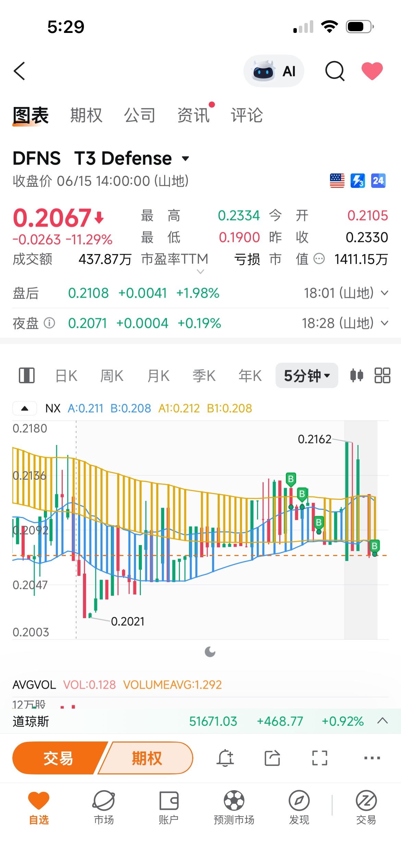Select the 年K chart period
The height and width of the screenshot is (868, 401).
point(250,376)
